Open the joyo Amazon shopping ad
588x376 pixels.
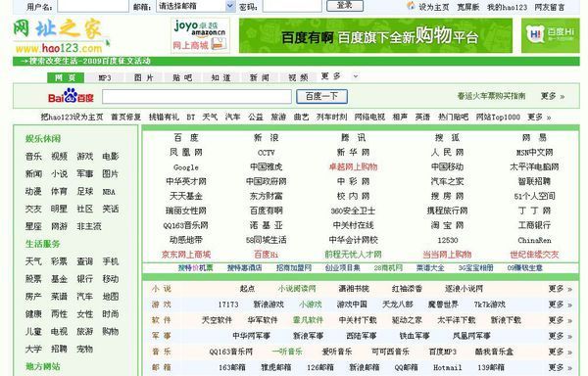point(200,35)
